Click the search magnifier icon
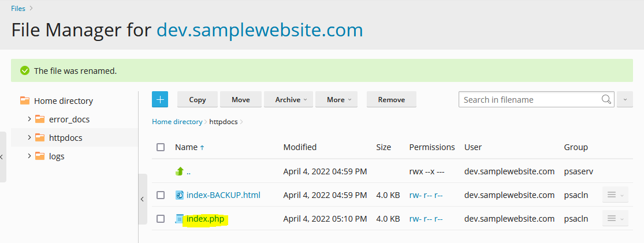The height and width of the screenshot is (243, 644). (x=606, y=99)
